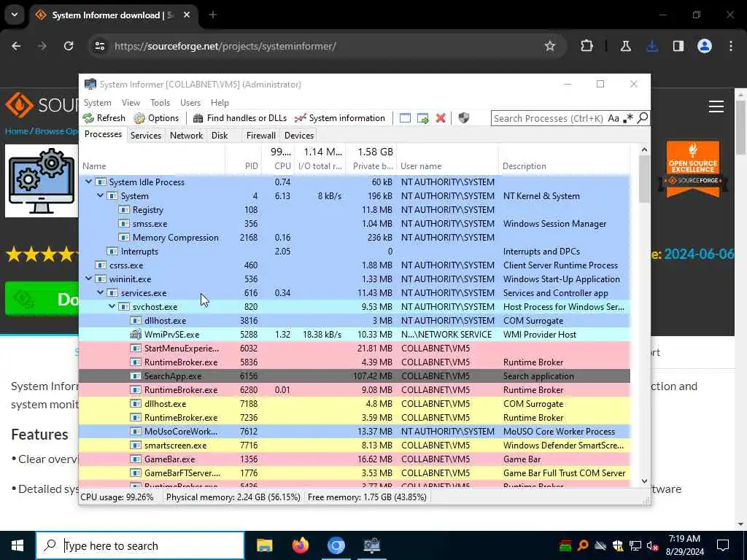Click the process list scrollbar up arrow
Viewport: 747px width, 560px height.
coord(644,150)
